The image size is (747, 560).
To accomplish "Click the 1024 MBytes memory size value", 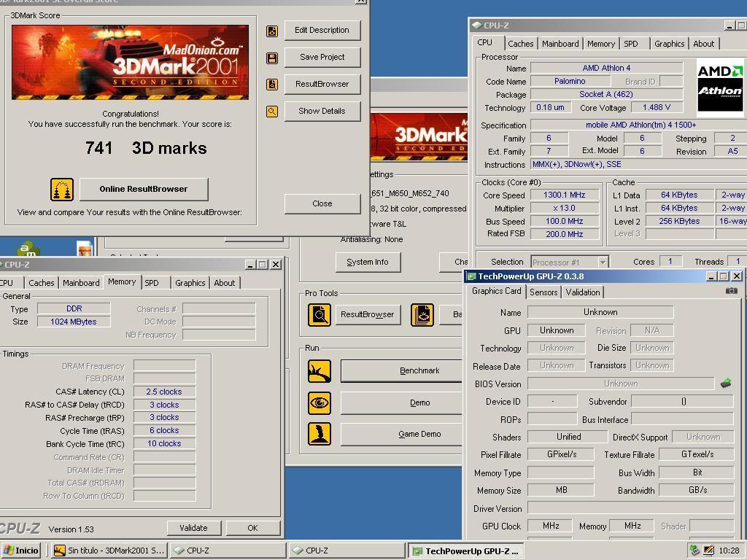I will click(74, 322).
